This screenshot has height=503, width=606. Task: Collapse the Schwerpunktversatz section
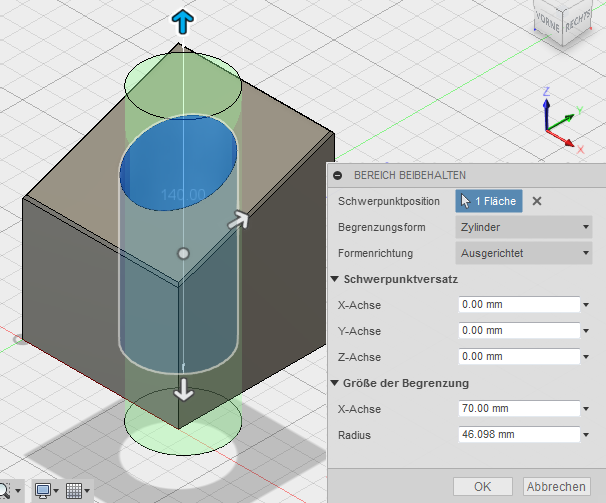point(335,279)
